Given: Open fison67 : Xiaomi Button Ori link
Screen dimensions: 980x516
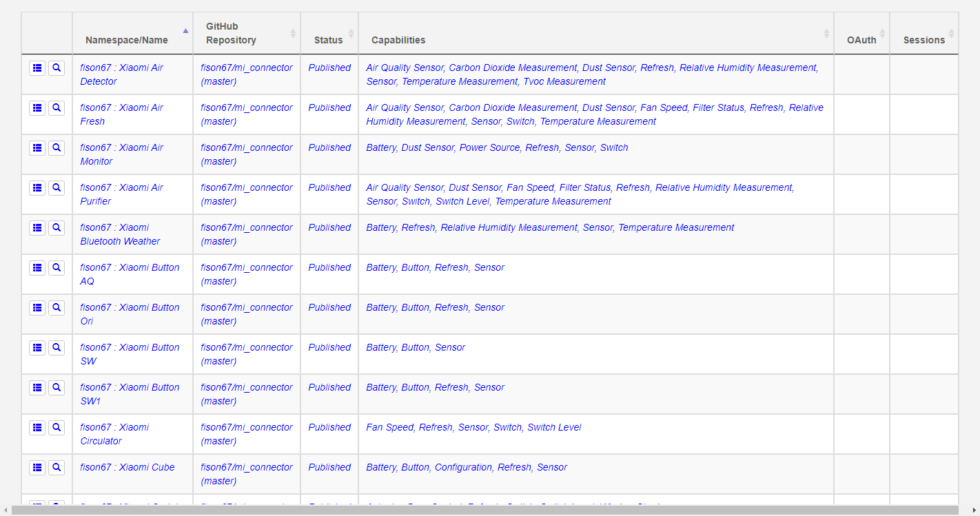Looking at the screenshot, I should click(130, 314).
